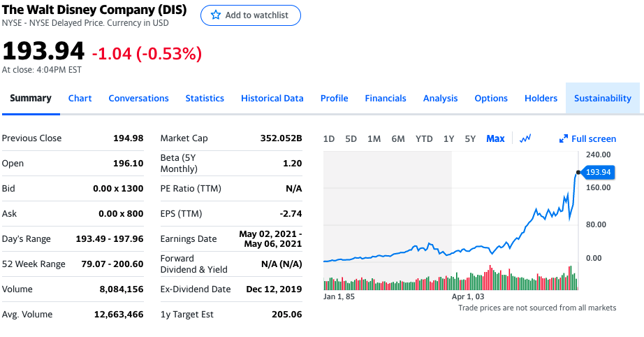Click the 160.00 y-axis label
Screen dimensions: 644x337
tap(599, 187)
